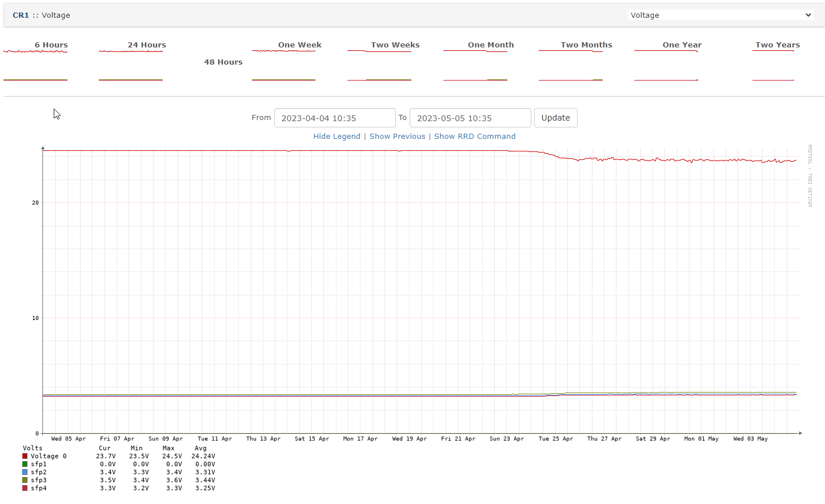Viewport: 825px width, 504px height.
Task: Click the 'sfp4' legend label
Action: [x=39, y=488]
